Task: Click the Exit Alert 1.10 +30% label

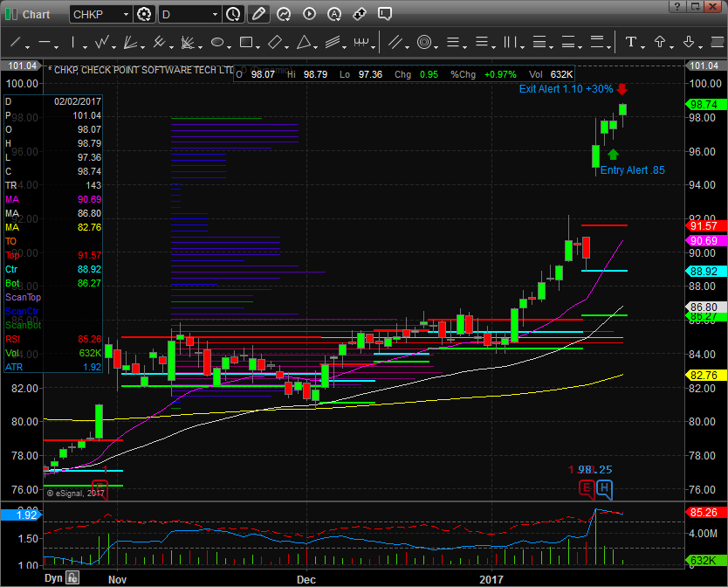Action: (x=566, y=89)
